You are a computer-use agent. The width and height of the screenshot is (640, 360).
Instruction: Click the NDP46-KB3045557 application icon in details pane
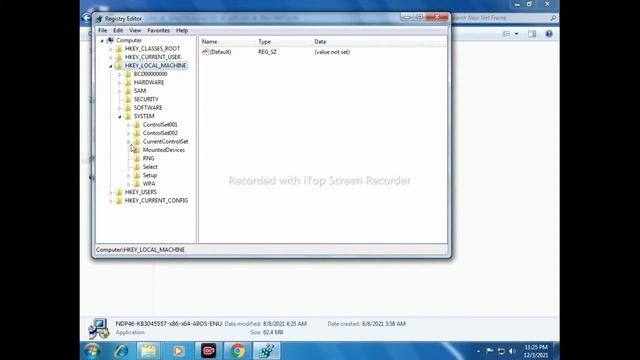[98, 329]
